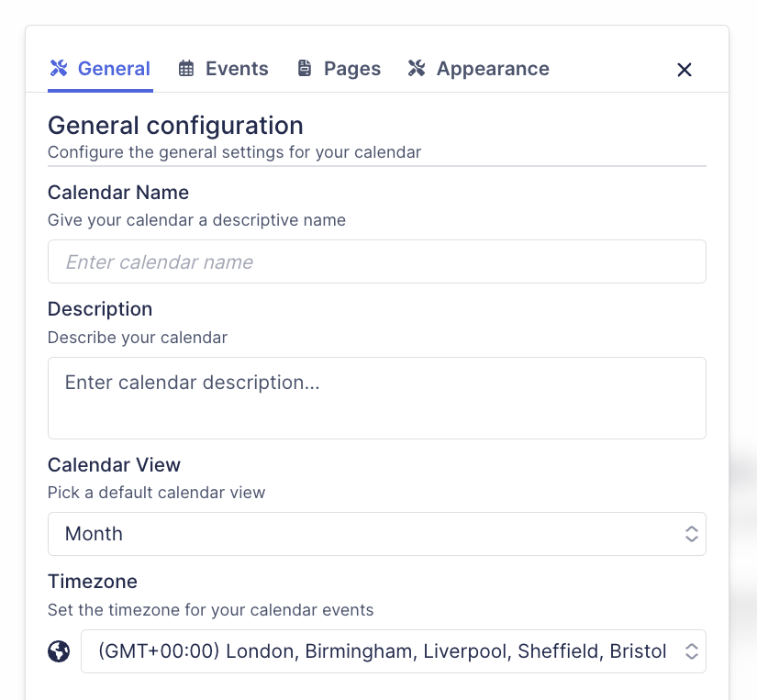This screenshot has width=757, height=700.
Task: Go to the Pages tab
Action: pos(338,68)
